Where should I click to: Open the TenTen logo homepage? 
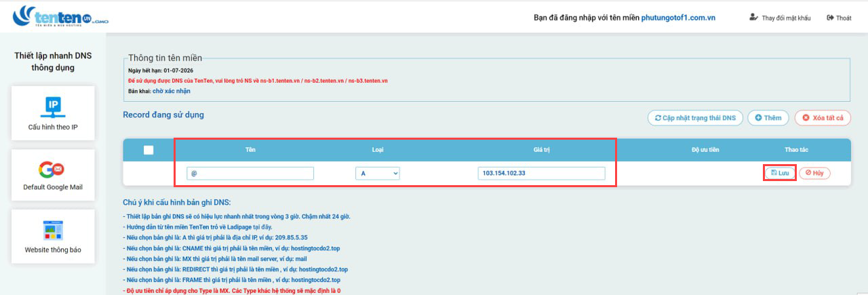click(x=60, y=17)
